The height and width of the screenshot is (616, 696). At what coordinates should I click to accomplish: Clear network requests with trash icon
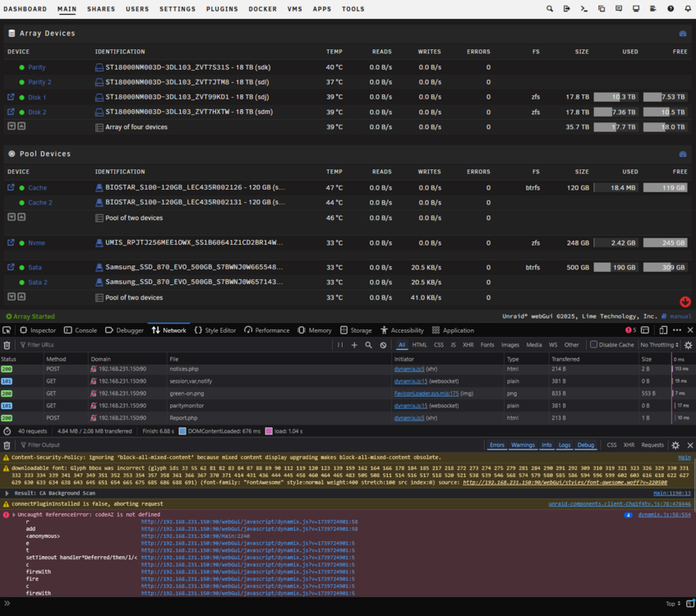pos(7,345)
